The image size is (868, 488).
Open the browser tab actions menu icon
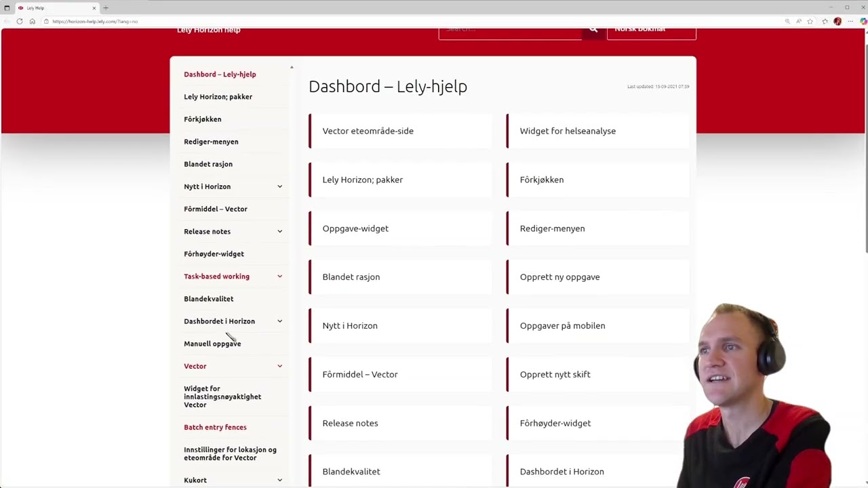pyautogui.click(x=7, y=7)
